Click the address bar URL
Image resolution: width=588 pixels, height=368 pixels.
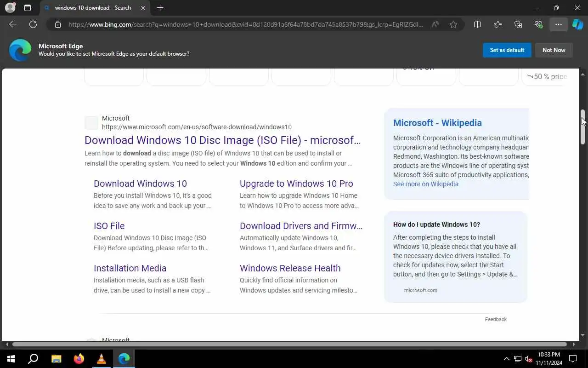coord(246,24)
